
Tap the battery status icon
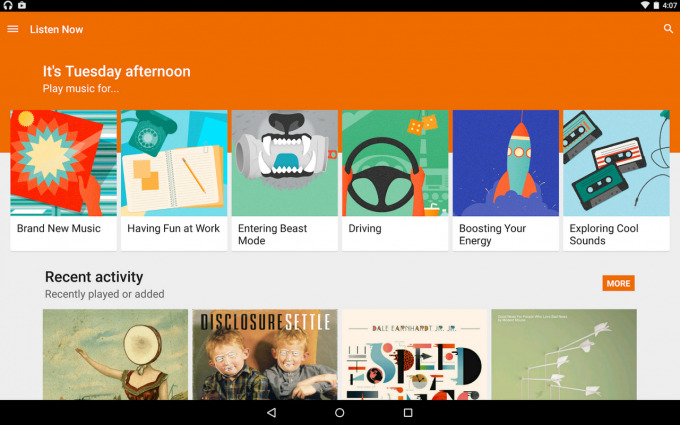[x=656, y=5]
